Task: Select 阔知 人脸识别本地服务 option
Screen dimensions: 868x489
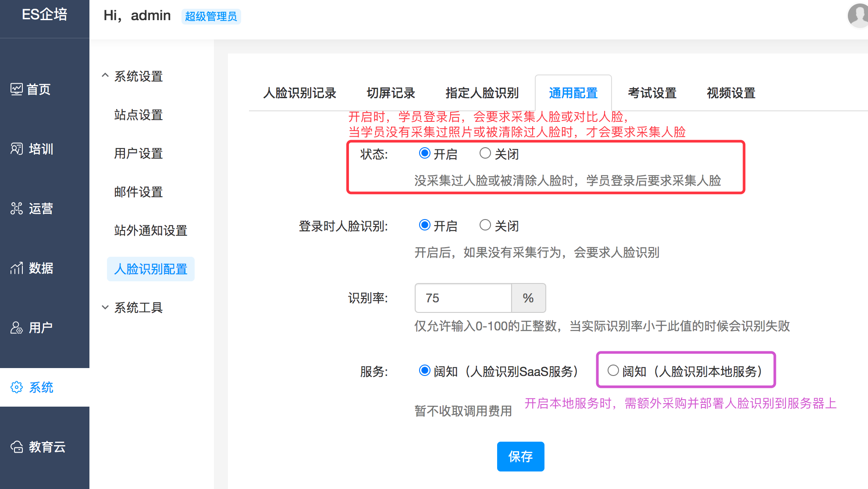Action: [613, 371]
